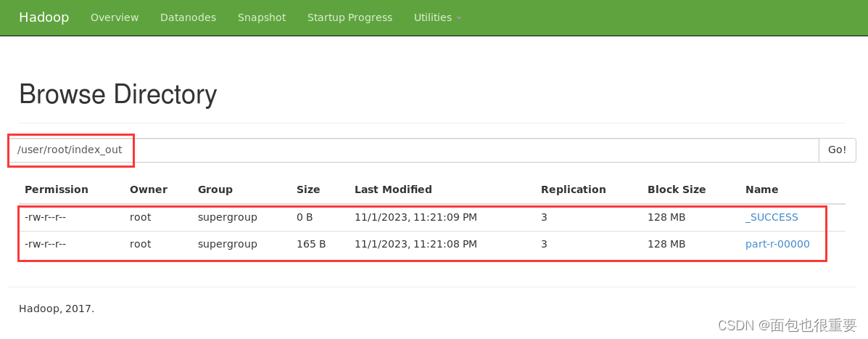This screenshot has height=339, width=868.
Task: Click 128 MB in the part-r-00000 row
Action: click(x=666, y=244)
